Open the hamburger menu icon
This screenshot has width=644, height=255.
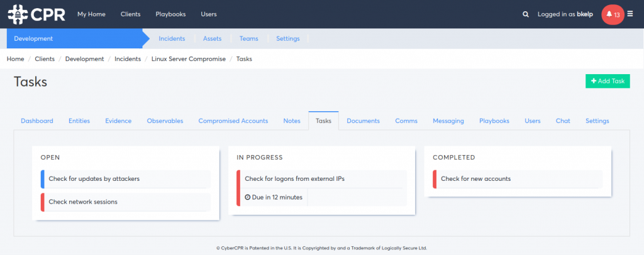[630, 14]
